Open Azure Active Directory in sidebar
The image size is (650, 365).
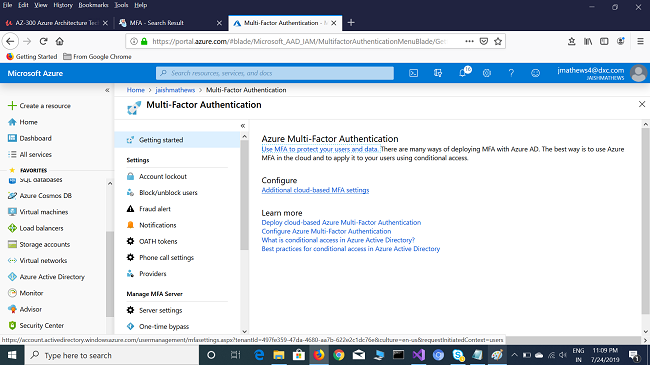coord(52,277)
